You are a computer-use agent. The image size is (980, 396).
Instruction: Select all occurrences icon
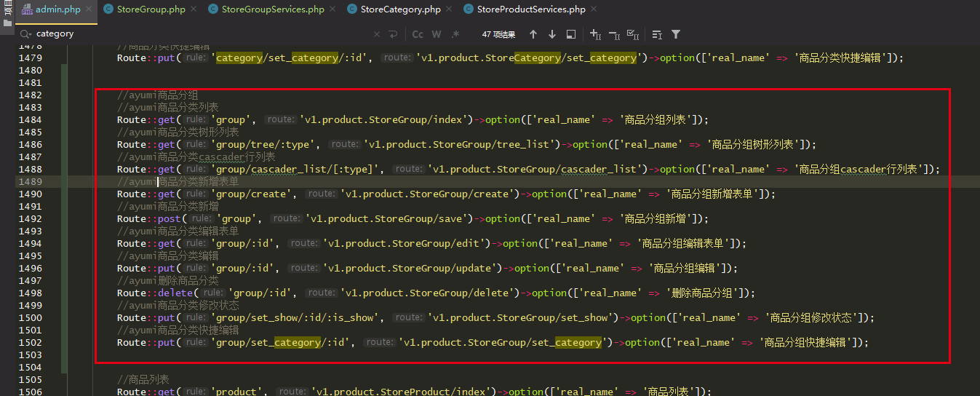(x=633, y=33)
